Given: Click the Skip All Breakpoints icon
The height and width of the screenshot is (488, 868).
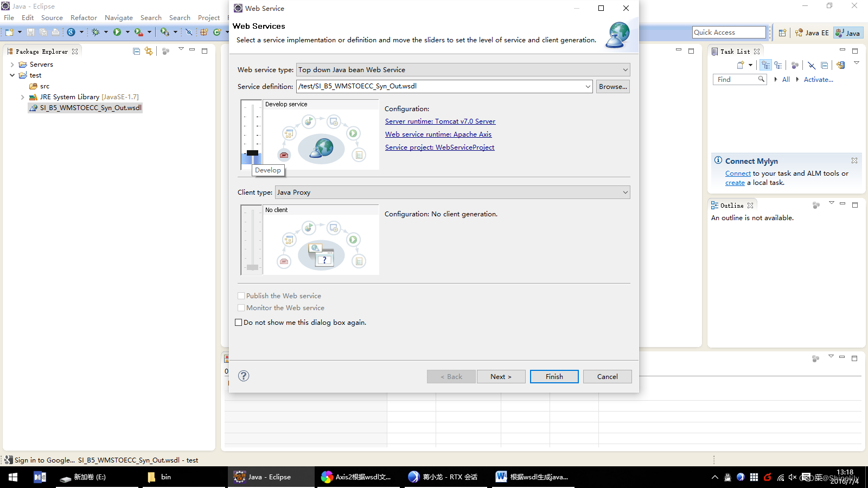Looking at the screenshot, I should point(189,32).
